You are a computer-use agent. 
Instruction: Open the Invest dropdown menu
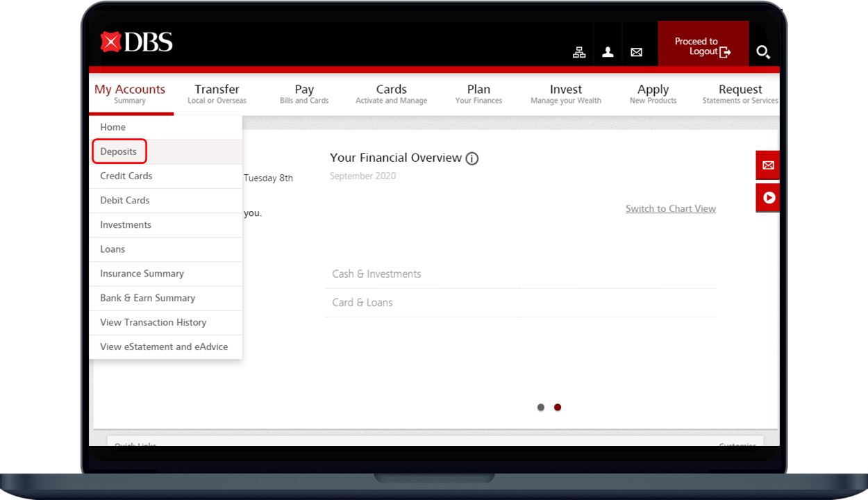(566, 94)
